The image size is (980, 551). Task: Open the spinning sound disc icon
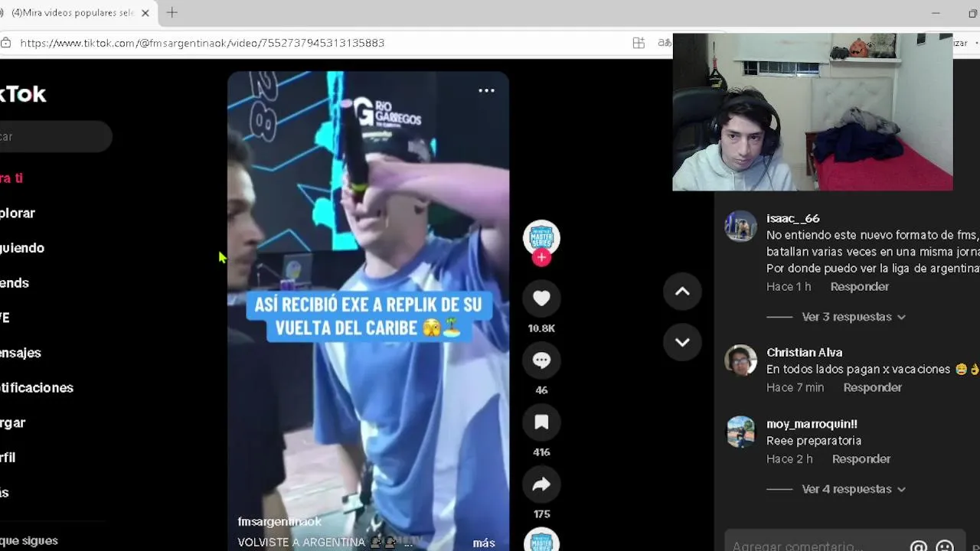point(541,540)
